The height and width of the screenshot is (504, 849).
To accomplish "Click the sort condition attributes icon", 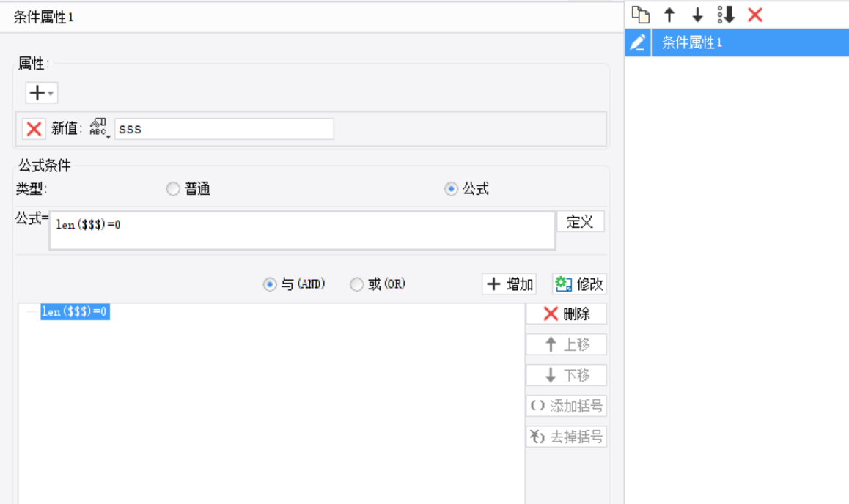I will coord(726,15).
